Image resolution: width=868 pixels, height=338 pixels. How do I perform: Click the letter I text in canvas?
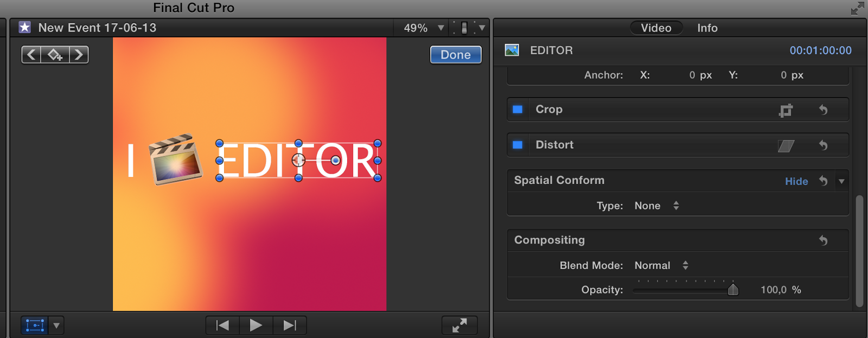(131, 160)
